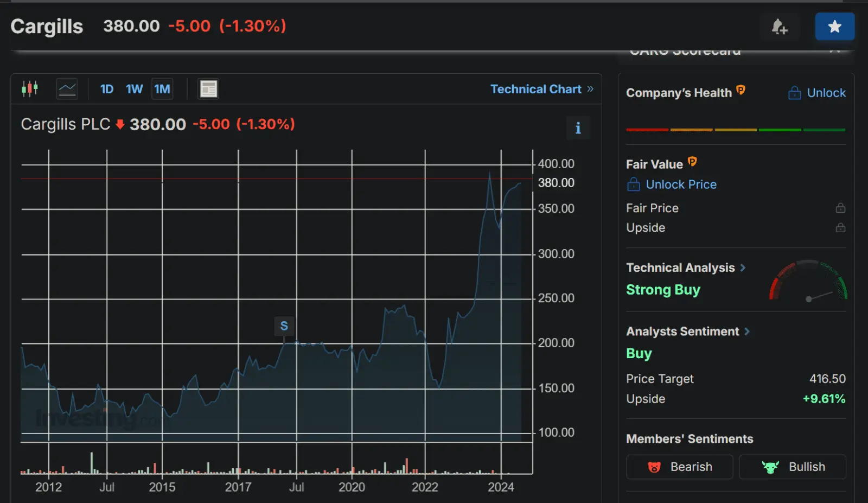Click the chart info icon
868x503 pixels.
tap(578, 128)
